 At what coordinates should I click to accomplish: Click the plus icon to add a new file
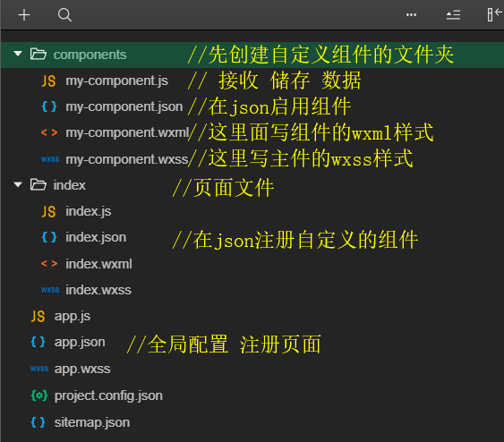(x=24, y=15)
